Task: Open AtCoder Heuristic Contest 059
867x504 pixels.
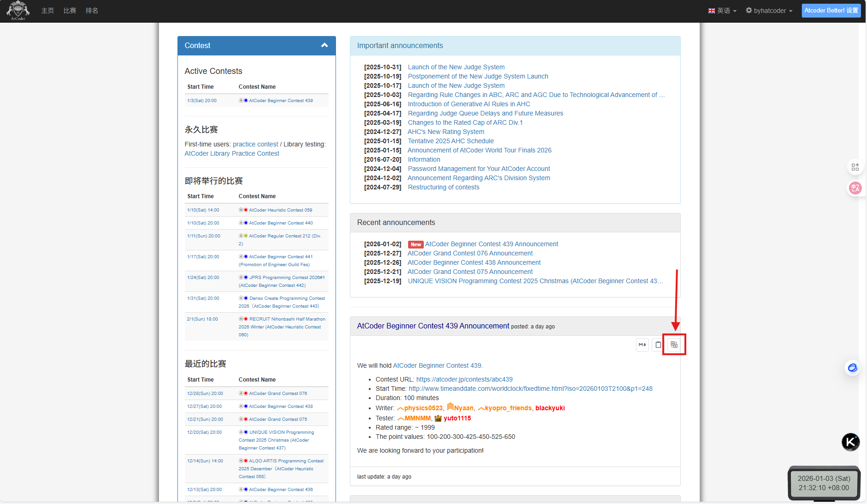Action: click(281, 210)
